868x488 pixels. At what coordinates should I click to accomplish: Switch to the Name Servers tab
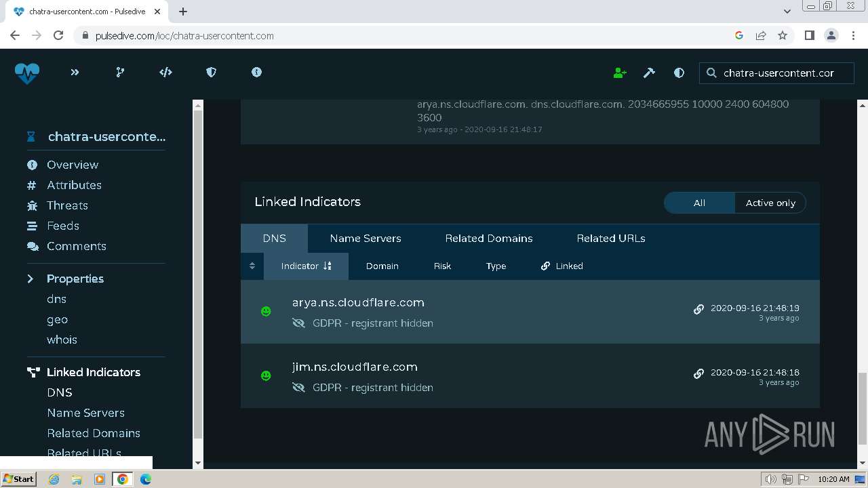[366, 239]
